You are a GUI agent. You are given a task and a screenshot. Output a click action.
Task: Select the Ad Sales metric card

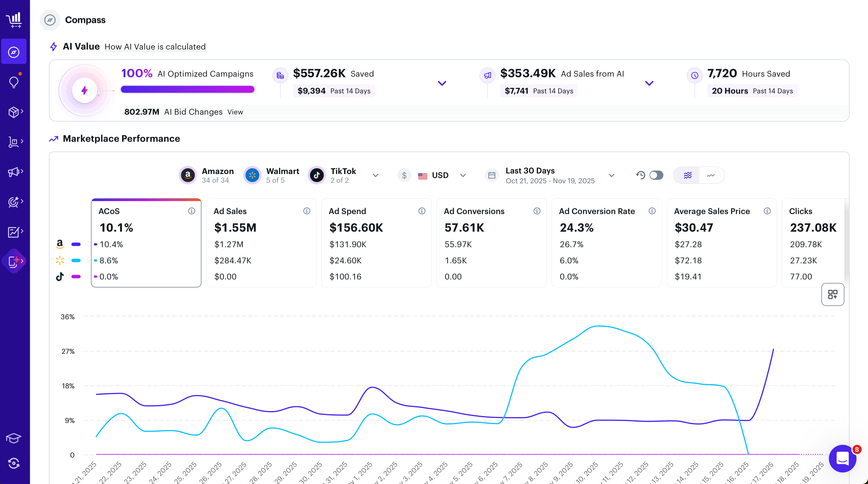coord(261,243)
